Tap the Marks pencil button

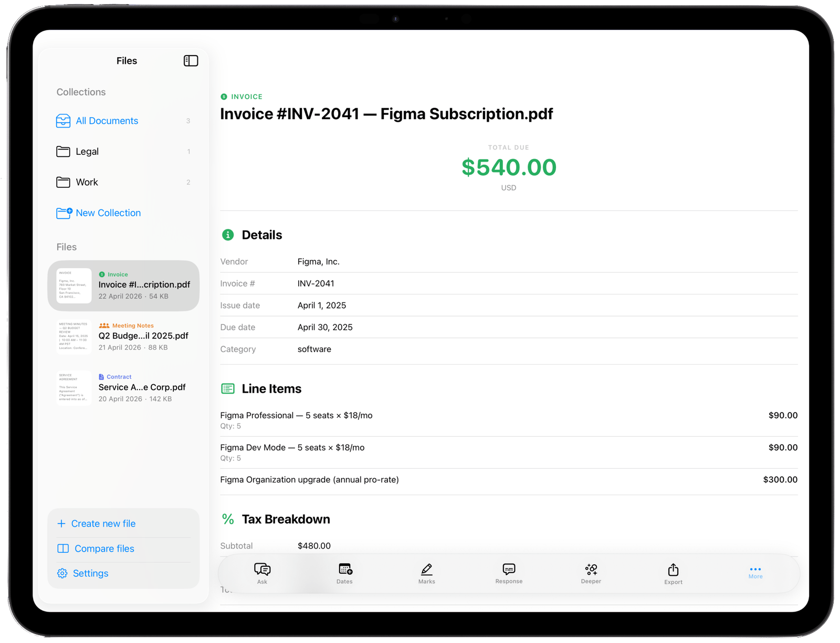(427, 573)
